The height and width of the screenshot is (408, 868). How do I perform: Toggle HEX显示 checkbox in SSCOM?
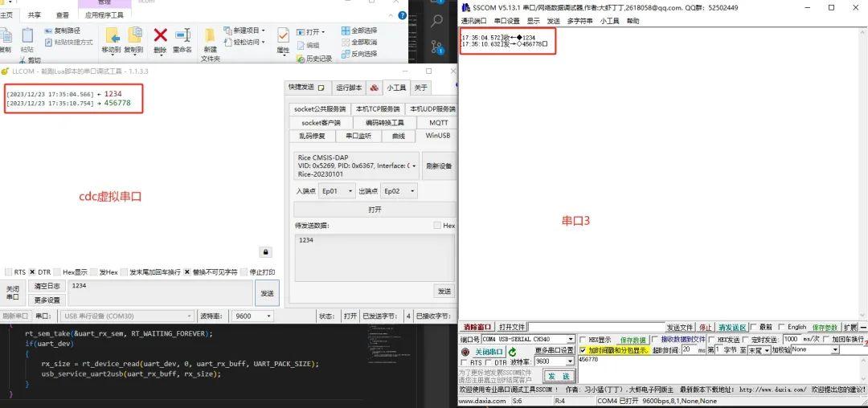[x=583, y=340]
